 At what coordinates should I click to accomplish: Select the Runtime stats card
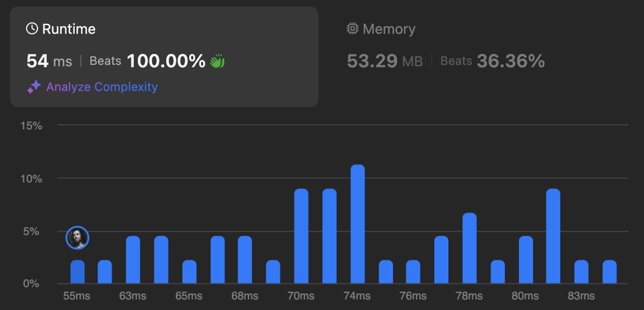(x=164, y=57)
